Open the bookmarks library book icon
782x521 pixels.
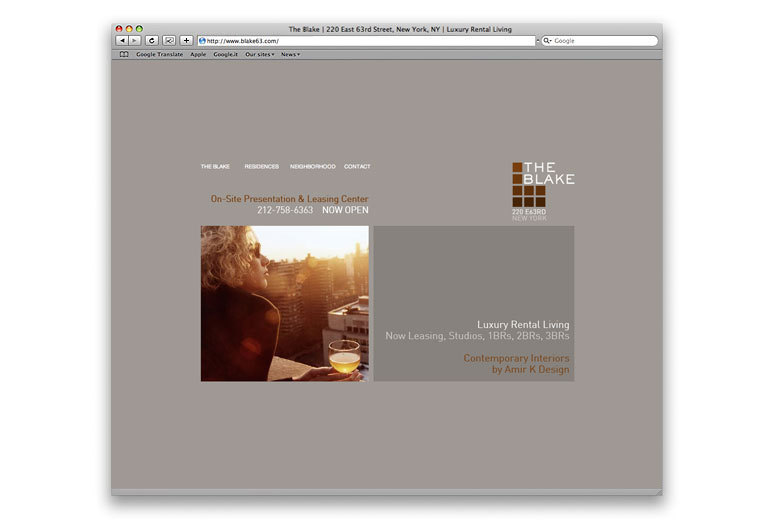click(124, 54)
